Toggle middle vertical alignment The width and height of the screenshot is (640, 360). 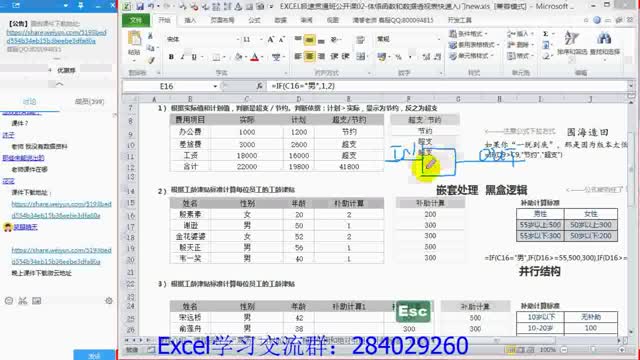coord(309,40)
